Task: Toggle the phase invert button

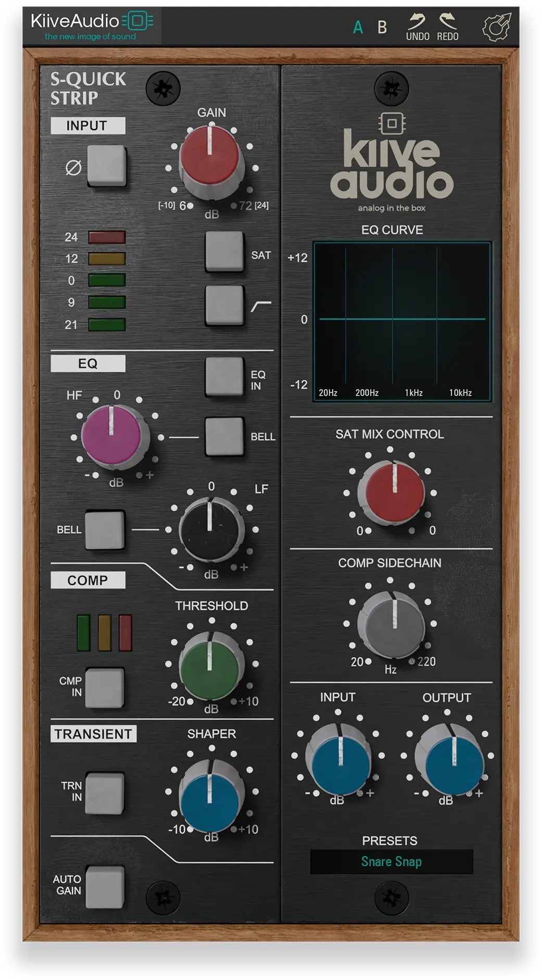Action: (107, 166)
